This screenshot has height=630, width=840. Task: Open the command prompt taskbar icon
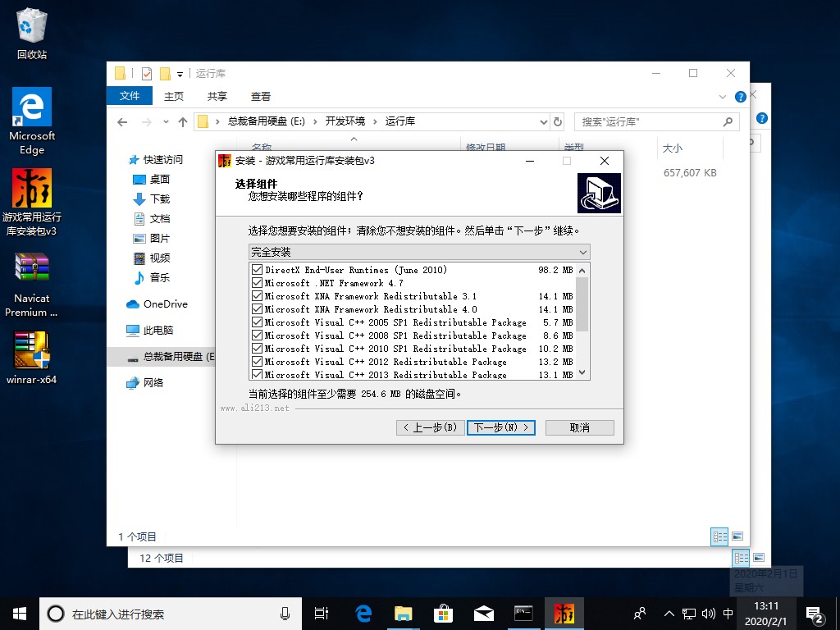coord(523,614)
